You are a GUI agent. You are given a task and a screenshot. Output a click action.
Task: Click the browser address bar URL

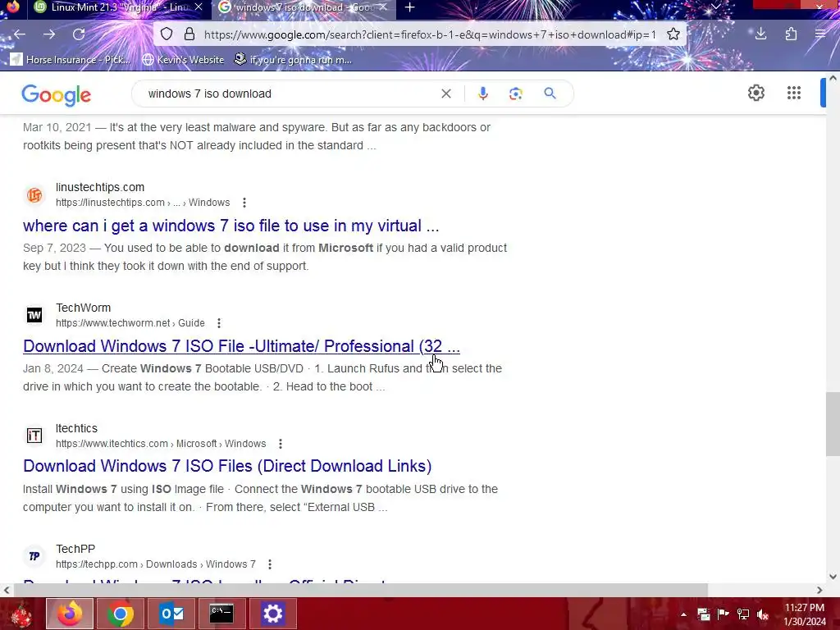(x=430, y=34)
